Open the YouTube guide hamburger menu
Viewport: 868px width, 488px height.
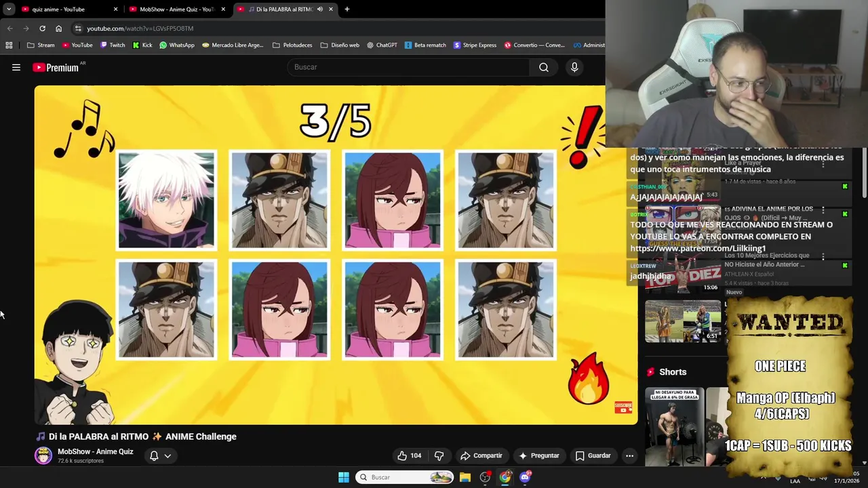(16, 67)
